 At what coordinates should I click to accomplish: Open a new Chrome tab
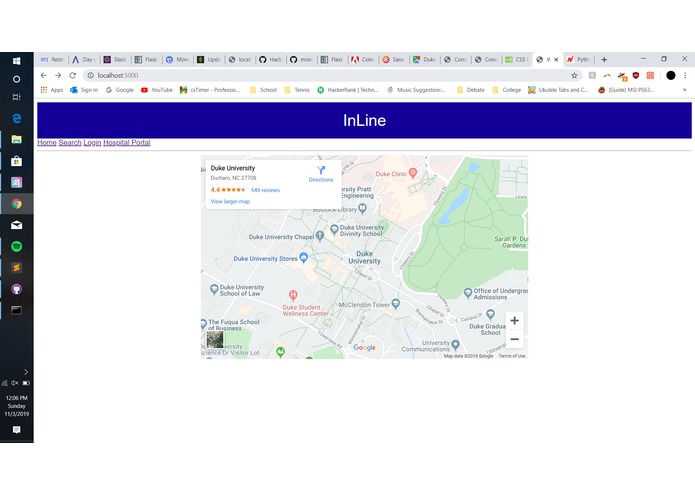(x=604, y=59)
